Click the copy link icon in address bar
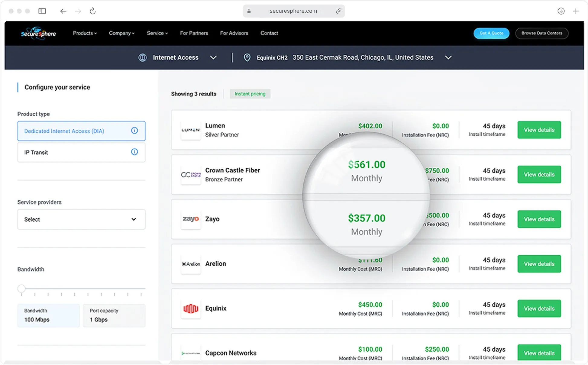This screenshot has height=365, width=588. point(338,11)
